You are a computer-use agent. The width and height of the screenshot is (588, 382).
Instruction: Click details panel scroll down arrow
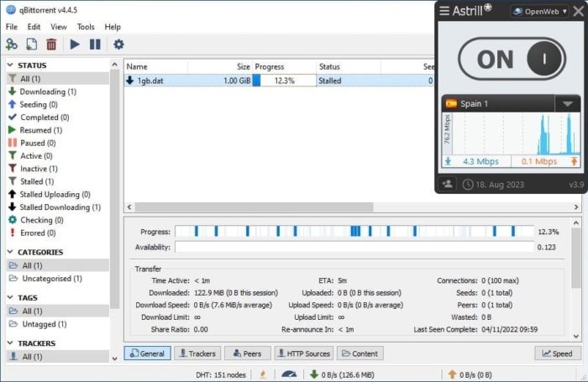click(576, 337)
